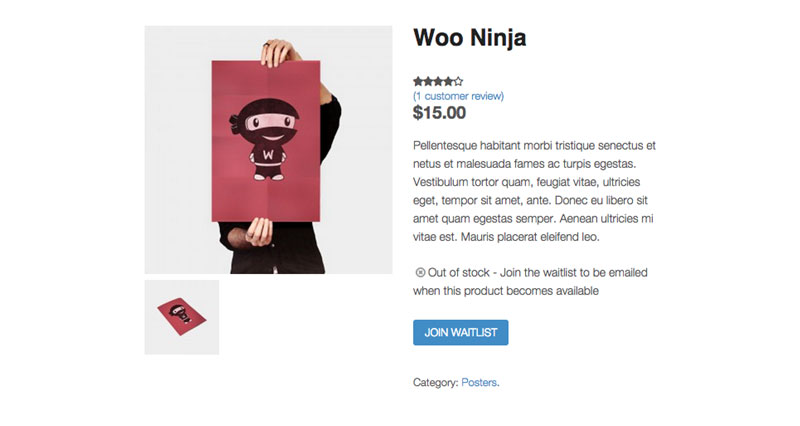Screen dimensions: 800x426
Task: Click the third rating star
Action: click(x=438, y=81)
